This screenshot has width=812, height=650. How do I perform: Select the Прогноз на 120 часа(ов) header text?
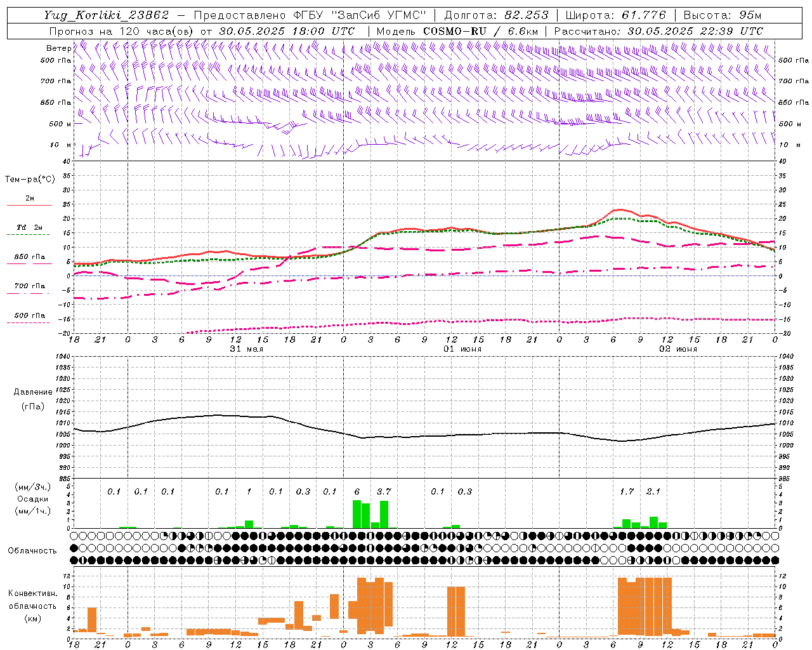(x=121, y=30)
